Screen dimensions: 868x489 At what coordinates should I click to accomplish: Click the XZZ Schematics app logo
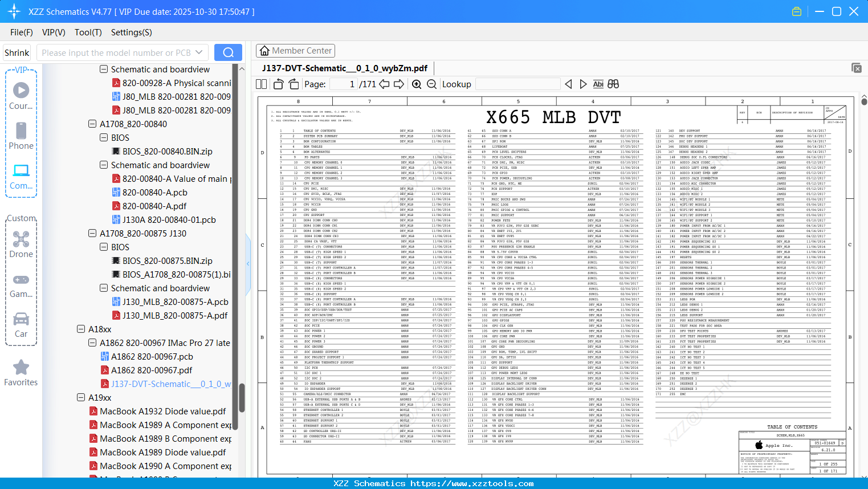point(14,11)
